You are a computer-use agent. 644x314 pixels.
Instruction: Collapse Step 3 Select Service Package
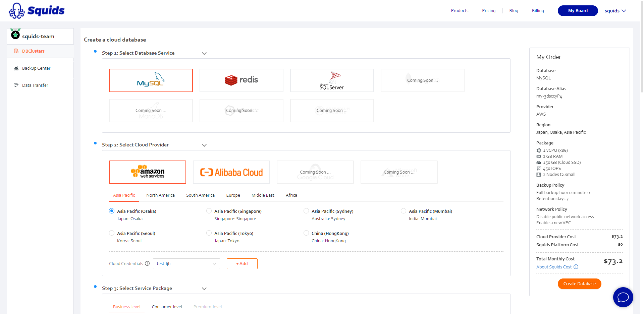pos(204,289)
